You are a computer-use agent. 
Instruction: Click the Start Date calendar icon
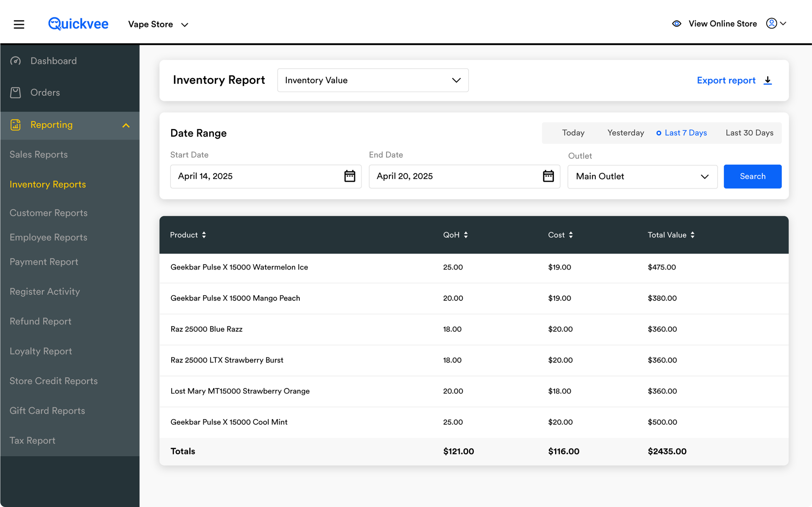(x=350, y=176)
